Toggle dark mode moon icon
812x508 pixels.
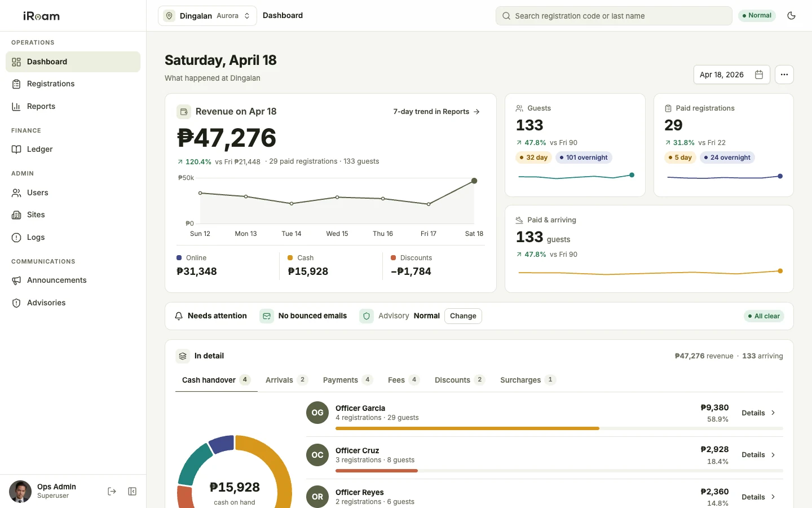point(791,16)
